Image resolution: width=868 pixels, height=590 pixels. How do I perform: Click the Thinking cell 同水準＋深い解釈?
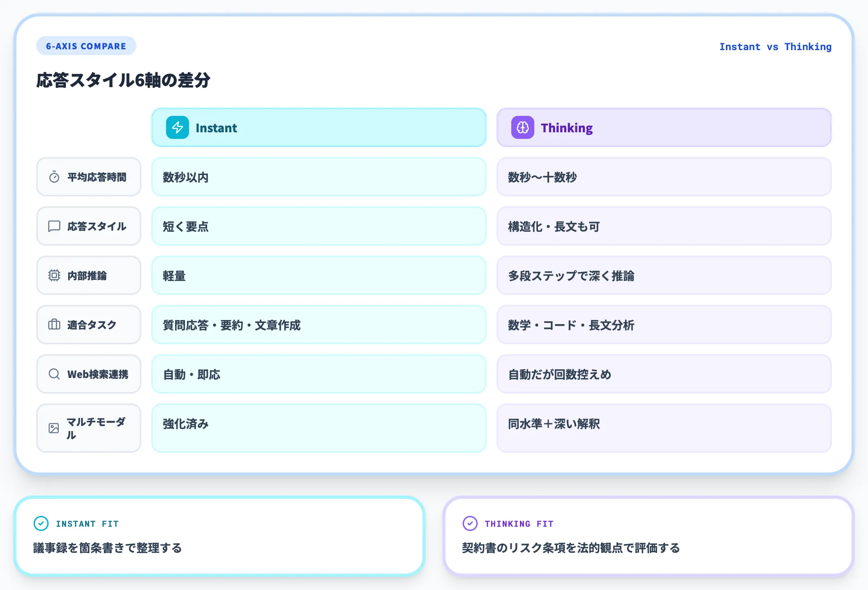pyautogui.click(x=664, y=428)
